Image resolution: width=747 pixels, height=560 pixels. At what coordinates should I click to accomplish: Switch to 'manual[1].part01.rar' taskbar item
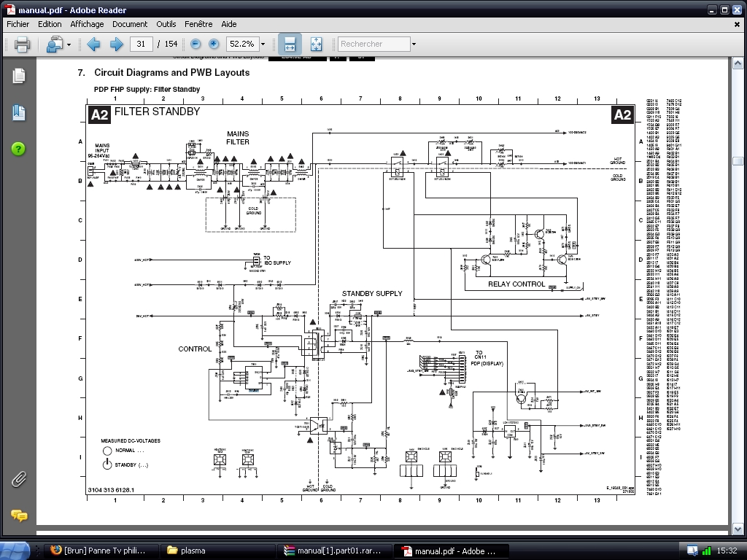(334, 551)
